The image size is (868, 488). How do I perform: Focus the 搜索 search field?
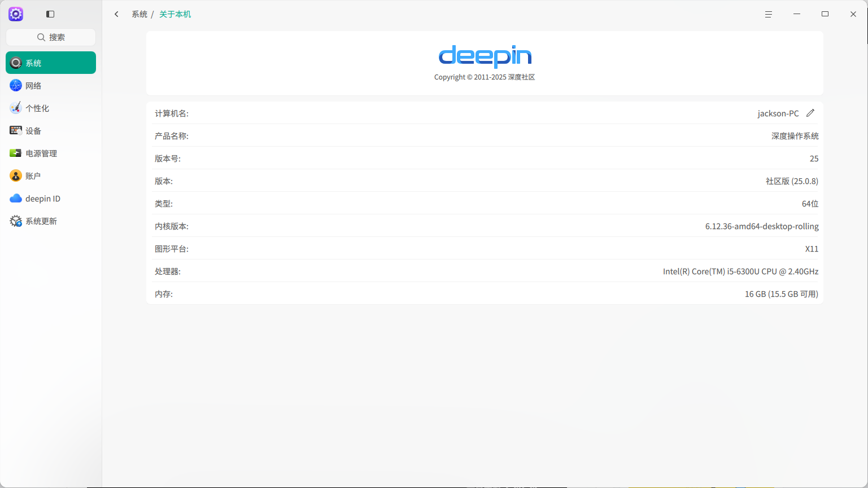(x=51, y=37)
